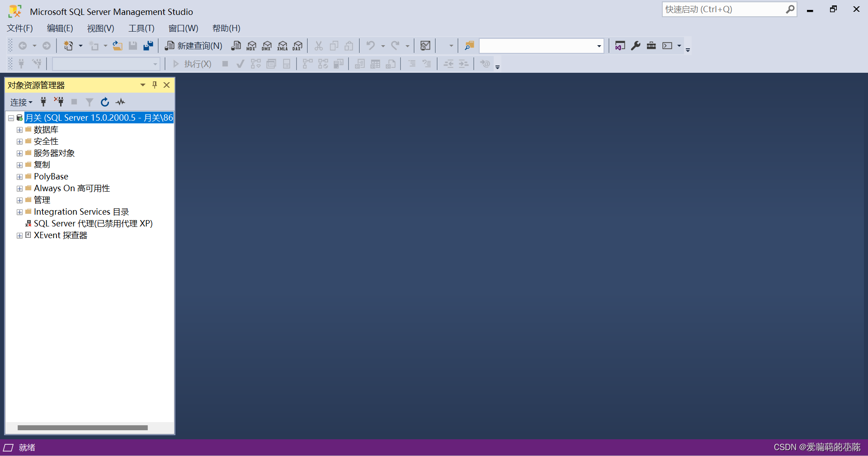Open the 文件(F) menu

pyautogui.click(x=20, y=28)
